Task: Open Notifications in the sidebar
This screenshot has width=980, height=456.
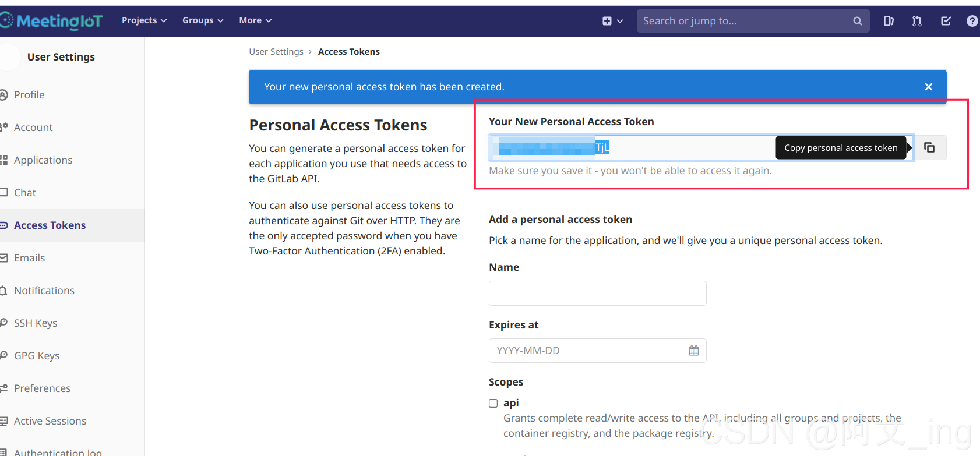Action: (44, 291)
